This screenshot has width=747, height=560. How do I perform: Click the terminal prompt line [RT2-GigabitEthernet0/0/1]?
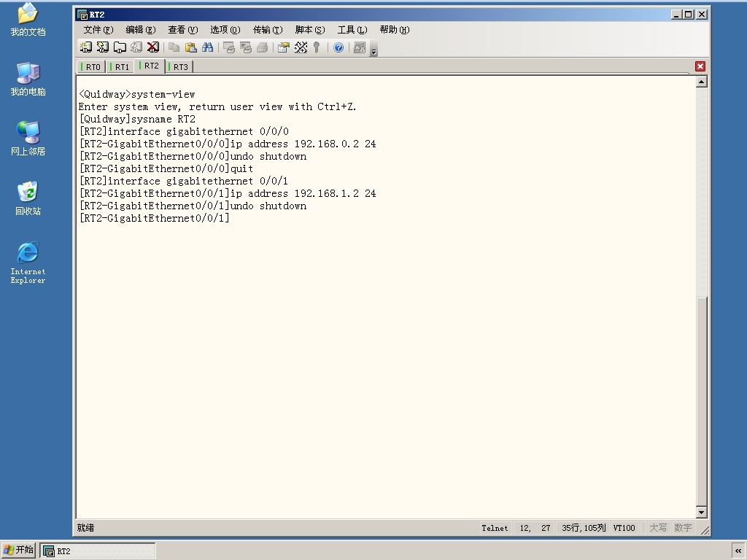pyautogui.click(x=155, y=218)
